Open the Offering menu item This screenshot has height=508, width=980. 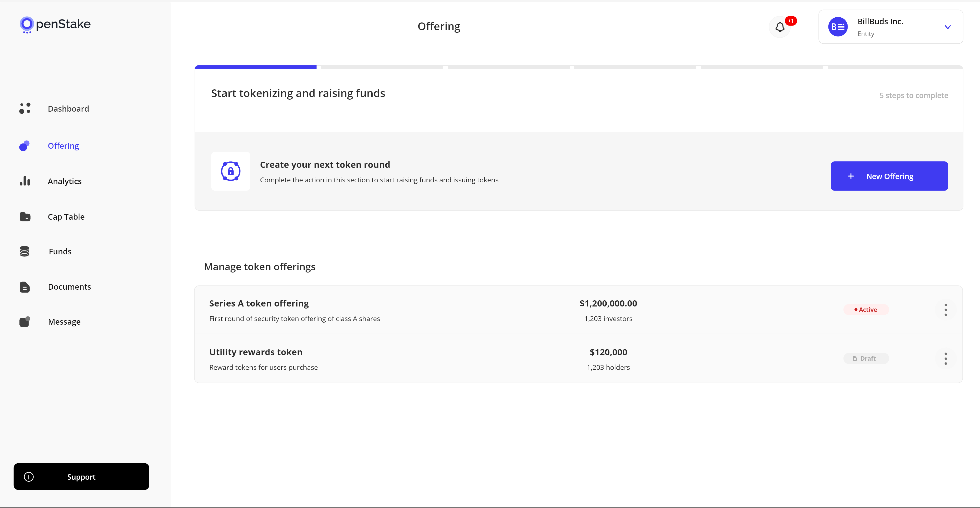[63, 146]
